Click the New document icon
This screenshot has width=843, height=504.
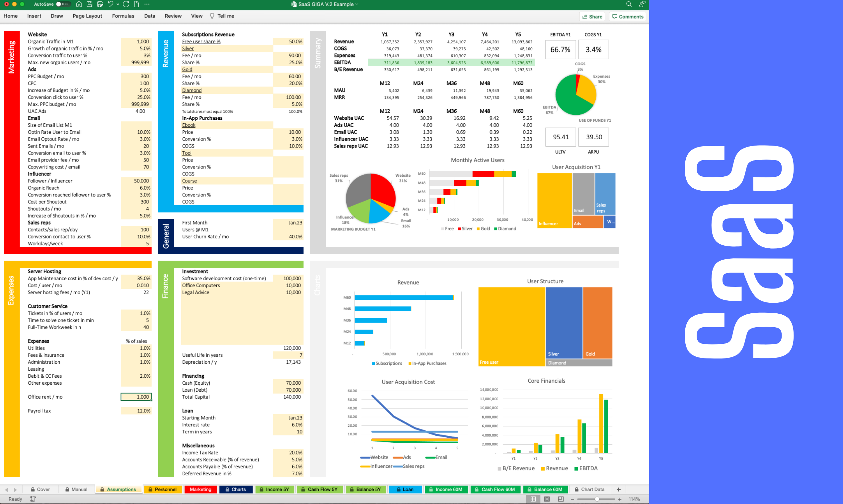[x=136, y=4]
